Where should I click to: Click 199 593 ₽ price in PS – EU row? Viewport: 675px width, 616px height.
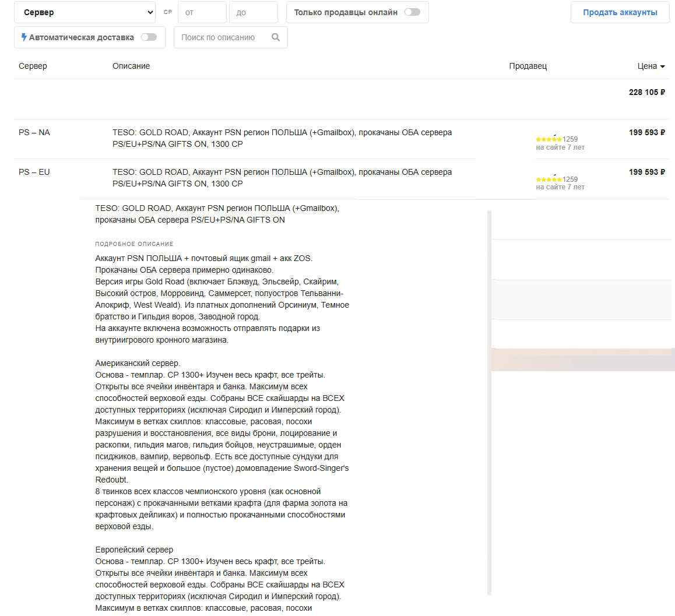646,172
